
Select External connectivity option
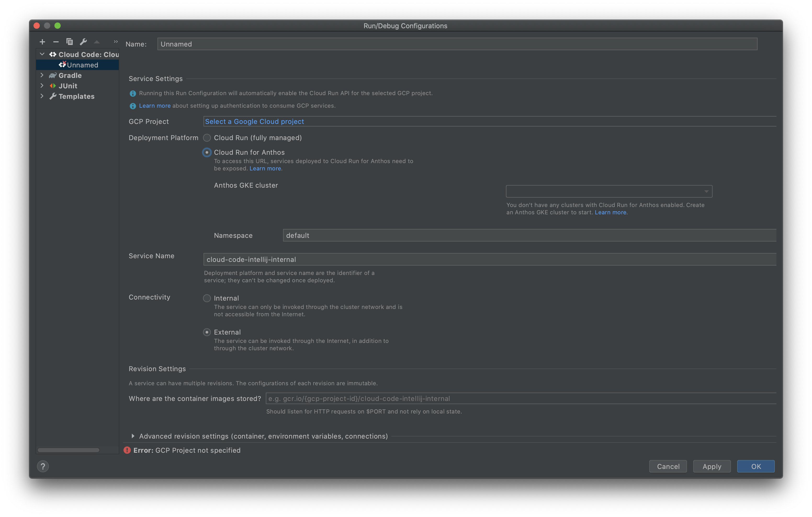207,332
